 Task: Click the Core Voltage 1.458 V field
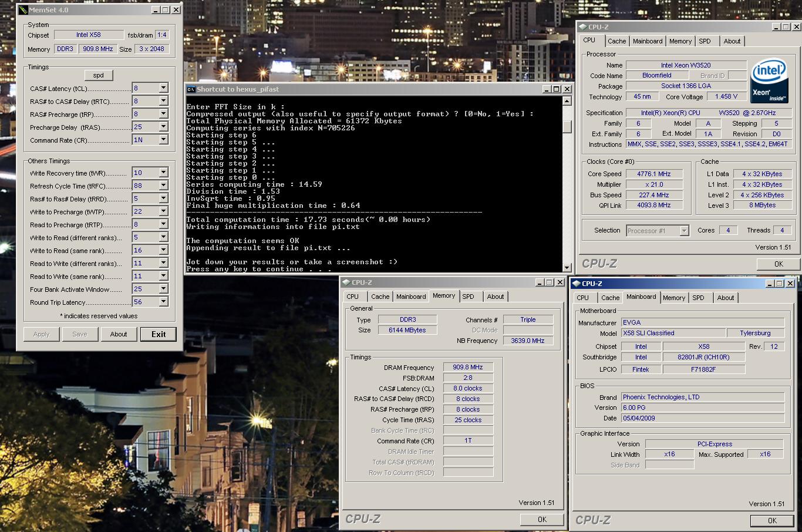726,96
